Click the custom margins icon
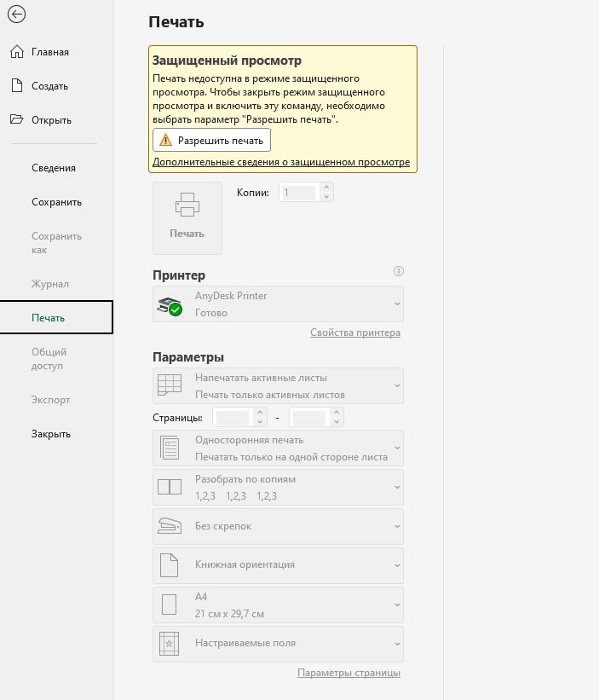 click(x=170, y=644)
